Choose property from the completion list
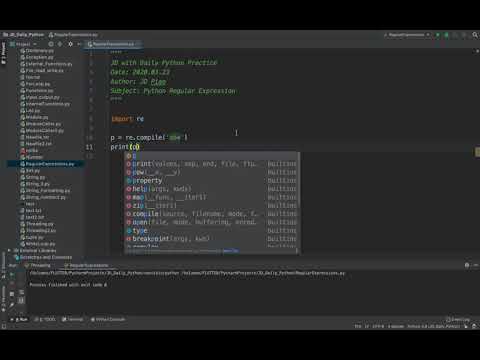 (x=212, y=180)
